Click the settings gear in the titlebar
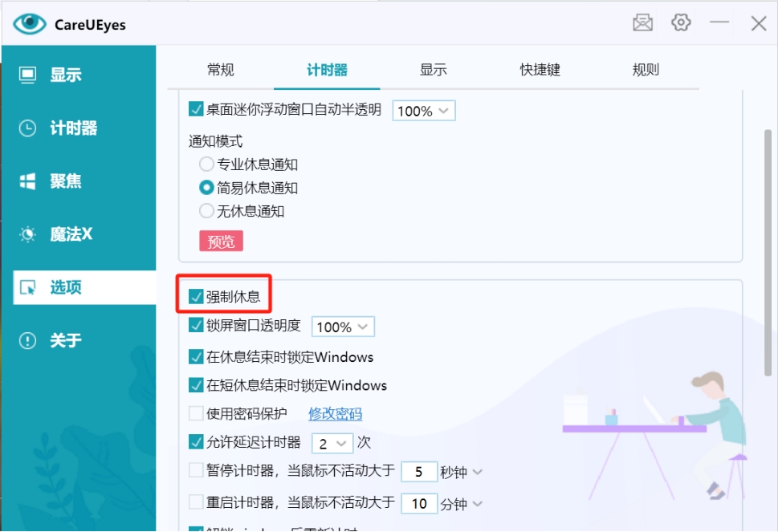Image resolution: width=778 pixels, height=532 pixels. point(680,22)
